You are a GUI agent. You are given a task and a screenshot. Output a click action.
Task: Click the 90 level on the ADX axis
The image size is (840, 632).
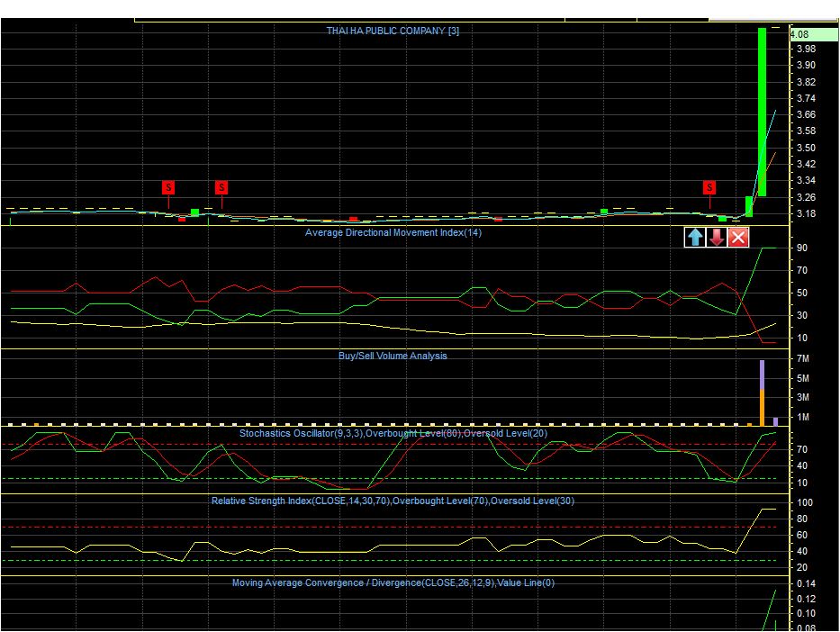(802, 248)
